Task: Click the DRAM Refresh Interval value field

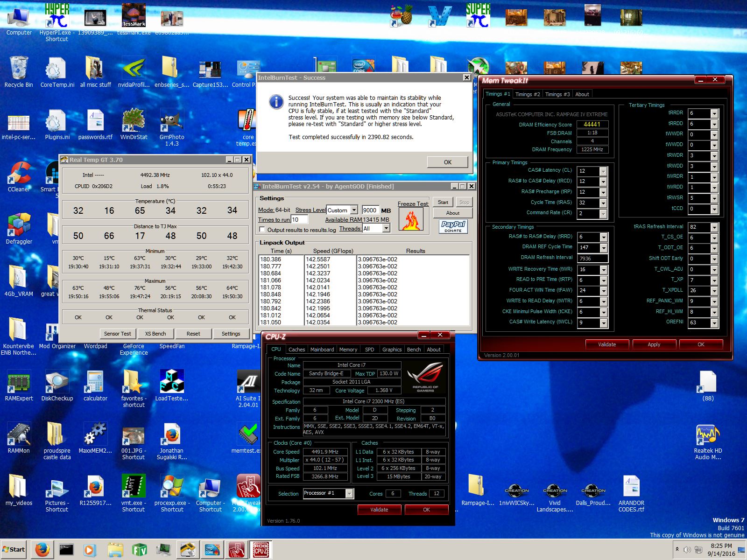Action: (x=592, y=259)
